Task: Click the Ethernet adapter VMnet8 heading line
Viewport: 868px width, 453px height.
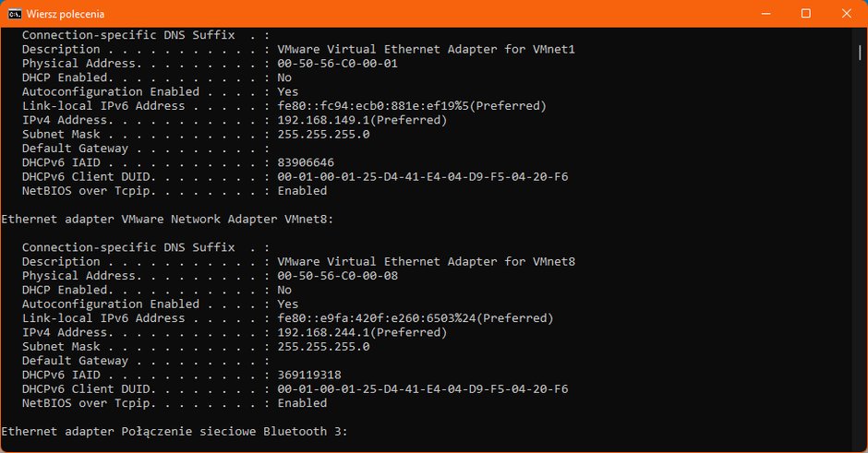Action: [167, 219]
